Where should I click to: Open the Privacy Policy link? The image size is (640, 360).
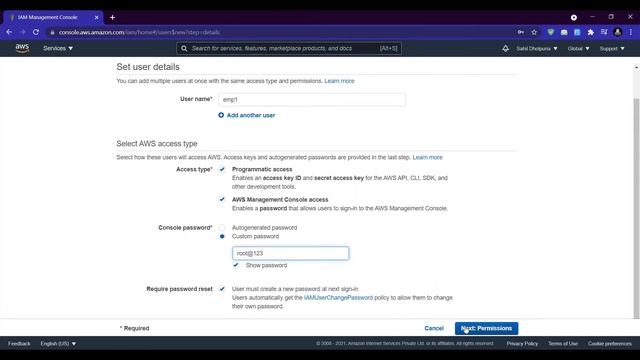(x=522, y=344)
